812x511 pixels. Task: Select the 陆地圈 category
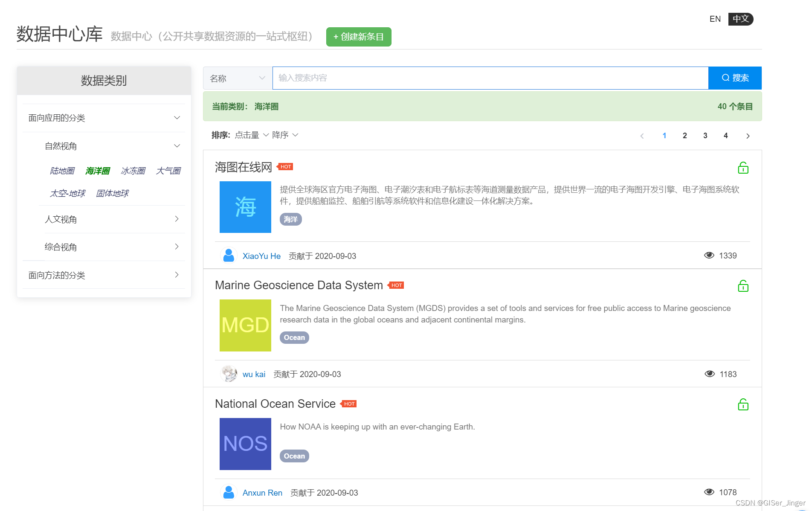coord(62,171)
